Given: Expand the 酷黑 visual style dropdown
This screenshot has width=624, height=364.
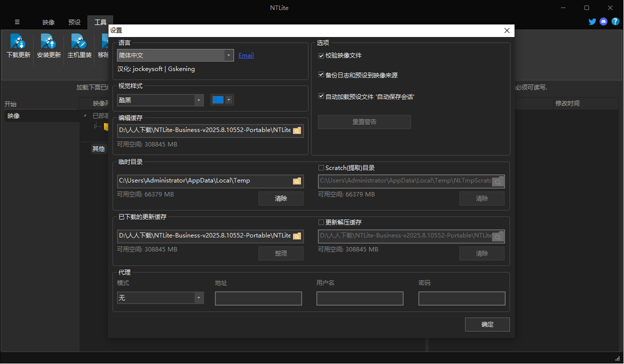Looking at the screenshot, I should [199, 100].
